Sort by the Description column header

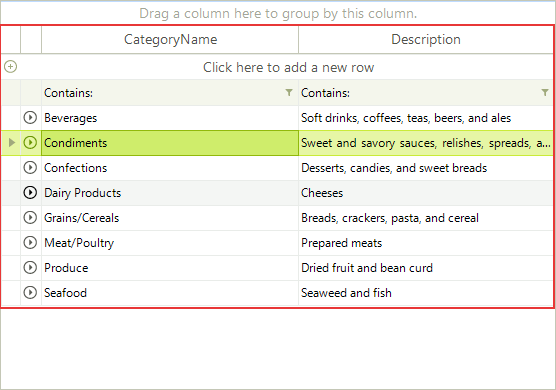(x=426, y=39)
